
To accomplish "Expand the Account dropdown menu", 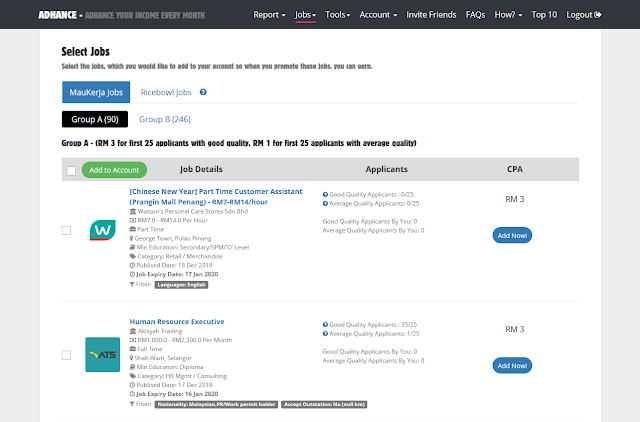I will 378,15.
